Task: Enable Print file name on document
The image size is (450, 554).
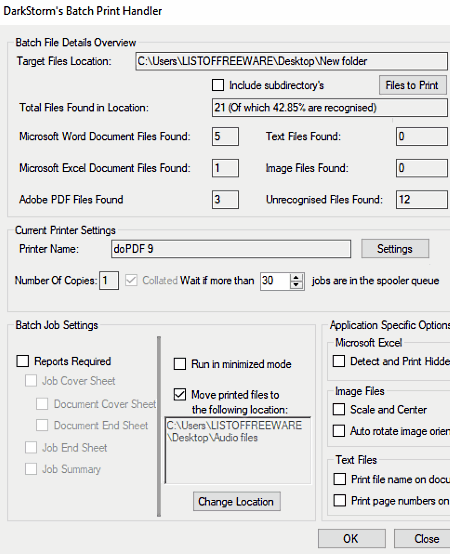Action: 340,479
